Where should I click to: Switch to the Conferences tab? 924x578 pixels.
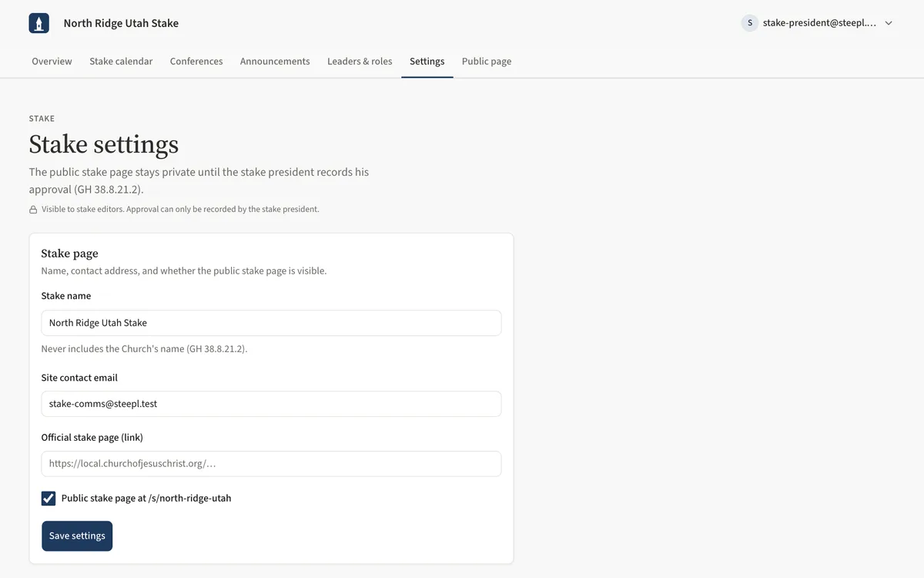[196, 62]
